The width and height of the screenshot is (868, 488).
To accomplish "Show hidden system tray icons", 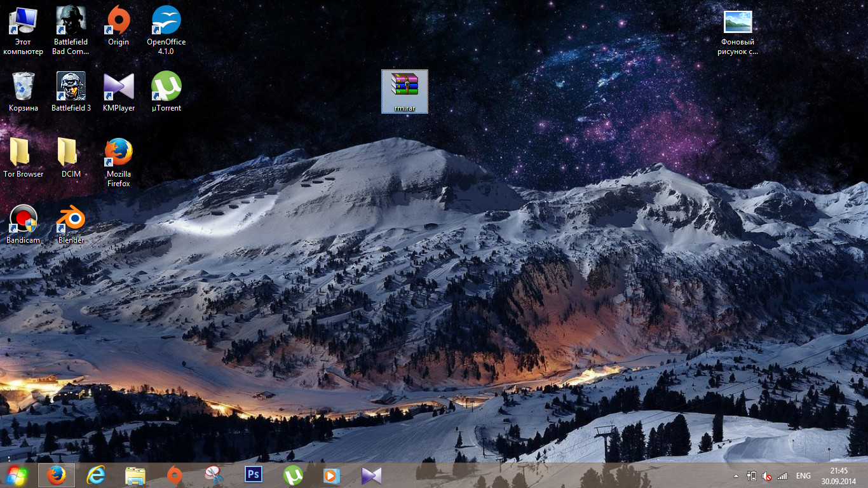I will pyautogui.click(x=736, y=476).
